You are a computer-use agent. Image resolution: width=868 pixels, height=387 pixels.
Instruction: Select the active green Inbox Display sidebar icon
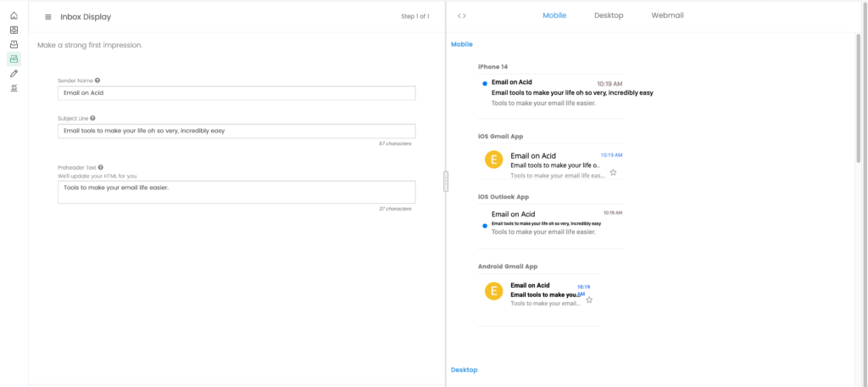(x=14, y=59)
